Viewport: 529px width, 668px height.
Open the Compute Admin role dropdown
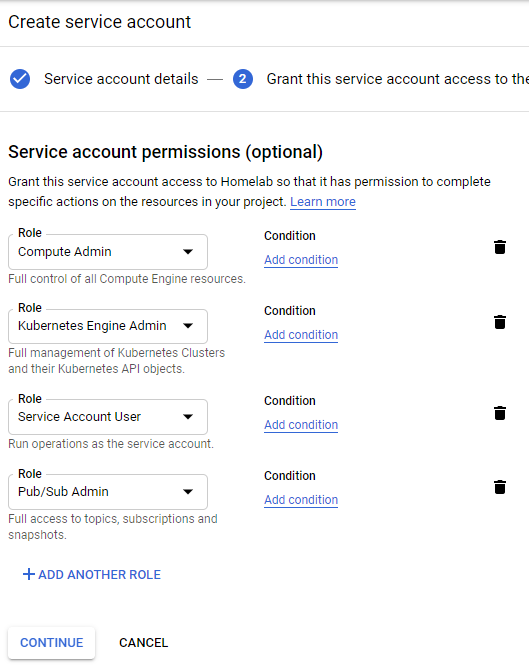(108, 252)
